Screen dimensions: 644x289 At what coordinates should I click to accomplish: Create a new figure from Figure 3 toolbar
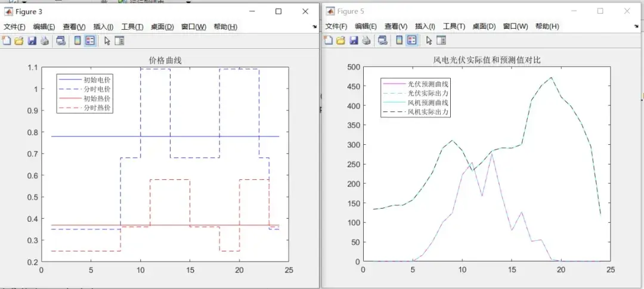pos(6,41)
